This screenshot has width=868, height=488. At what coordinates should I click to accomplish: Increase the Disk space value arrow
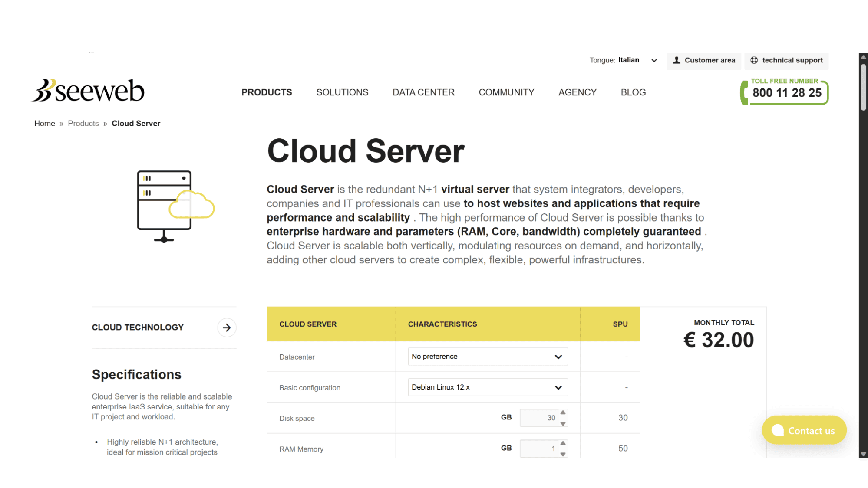tap(563, 413)
